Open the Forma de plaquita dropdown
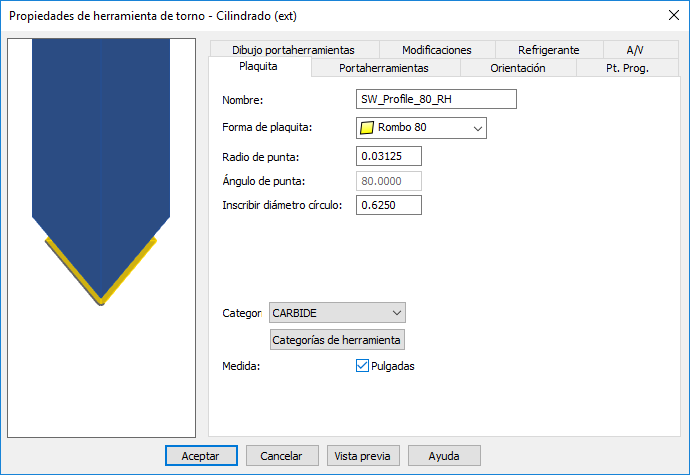The height and width of the screenshot is (475, 690). coord(421,128)
